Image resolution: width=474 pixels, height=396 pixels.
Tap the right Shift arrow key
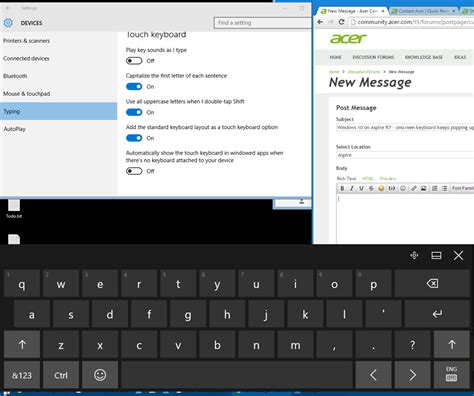(452, 344)
